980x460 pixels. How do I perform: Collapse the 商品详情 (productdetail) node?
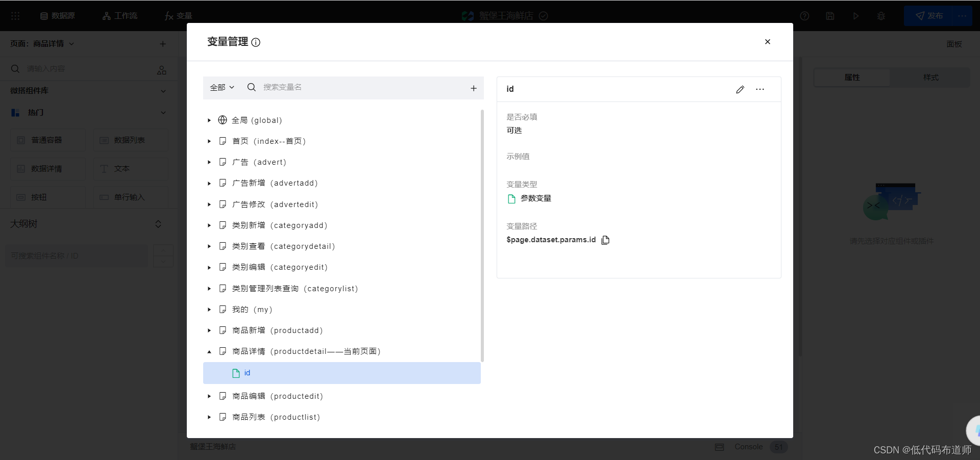click(x=209, y=351)
